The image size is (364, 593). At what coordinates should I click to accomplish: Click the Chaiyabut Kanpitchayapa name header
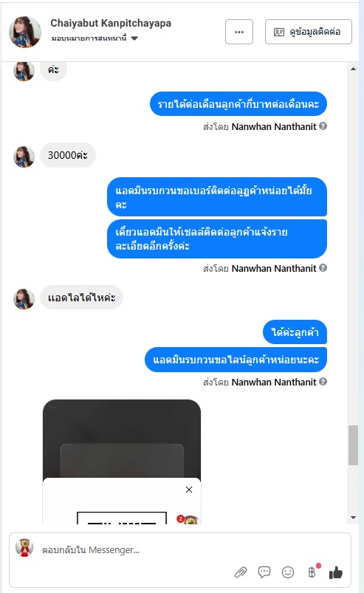[x=111, y=23]
